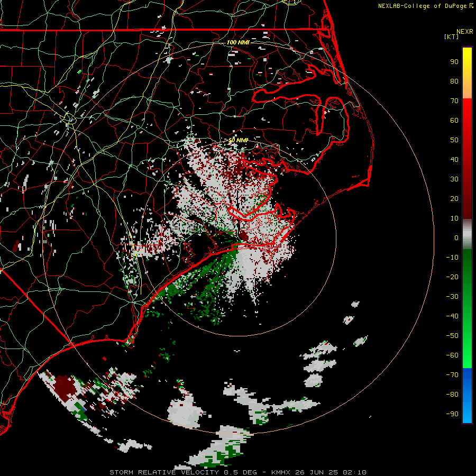Click the 90 knot label on the scale

[454, 62]
